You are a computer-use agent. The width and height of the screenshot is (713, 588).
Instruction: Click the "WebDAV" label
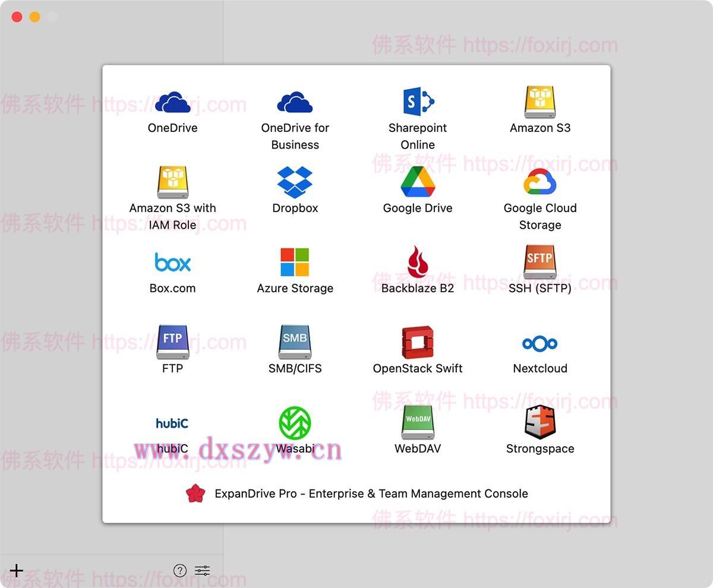click(418, 448)
